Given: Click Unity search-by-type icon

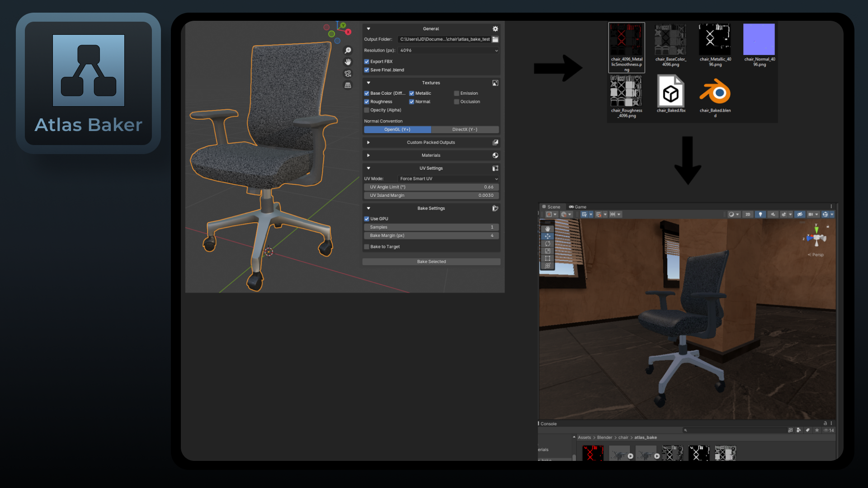Looking at the screenshot, I should [799, 430].
